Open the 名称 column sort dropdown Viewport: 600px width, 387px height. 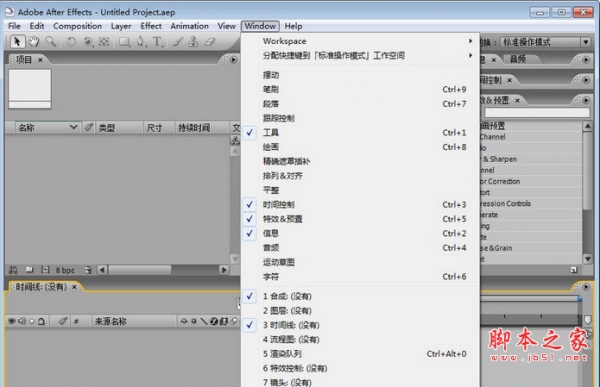tap(73, 127)
